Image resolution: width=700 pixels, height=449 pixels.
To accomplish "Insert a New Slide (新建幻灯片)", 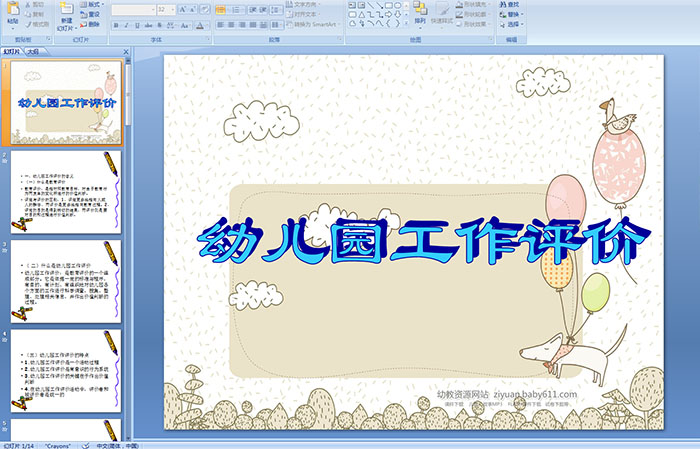I will pyautogui.click(x=67, y=16).
